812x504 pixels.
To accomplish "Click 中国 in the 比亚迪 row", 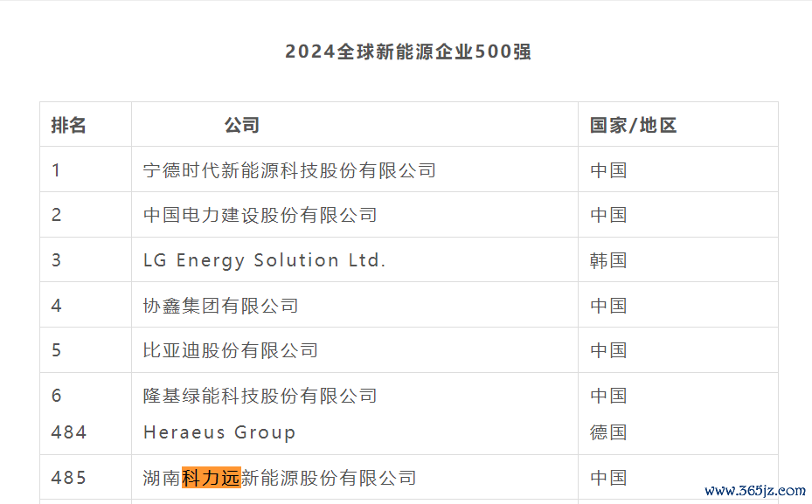I will [608, 350].
